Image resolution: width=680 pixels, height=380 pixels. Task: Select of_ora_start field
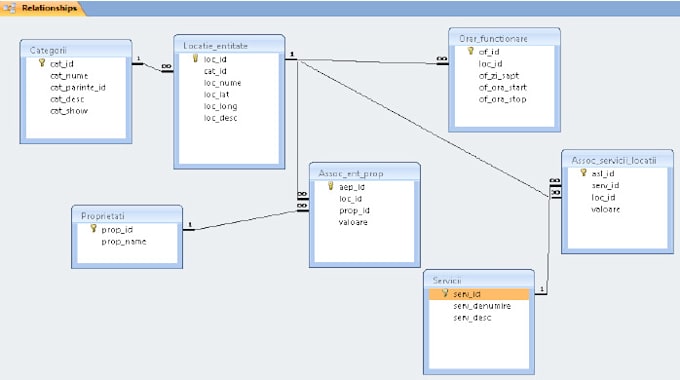[504, 87]
